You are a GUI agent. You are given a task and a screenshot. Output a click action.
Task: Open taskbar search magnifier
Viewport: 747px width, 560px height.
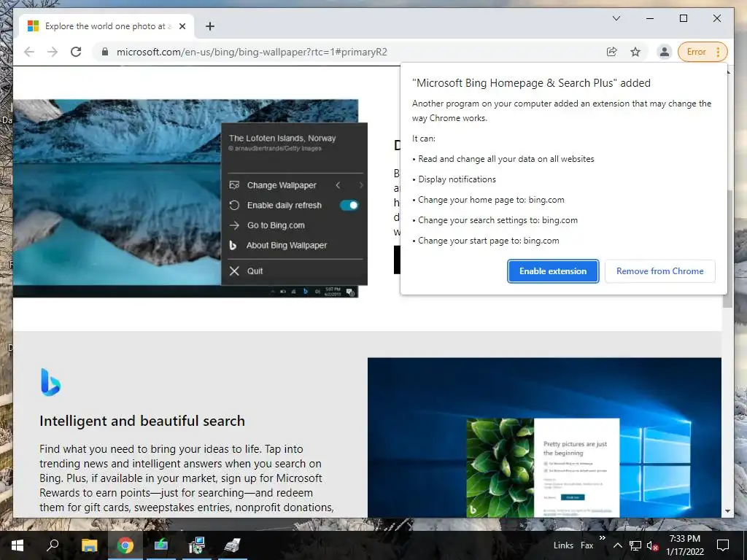pyautogui.click(x=53, y=545)
